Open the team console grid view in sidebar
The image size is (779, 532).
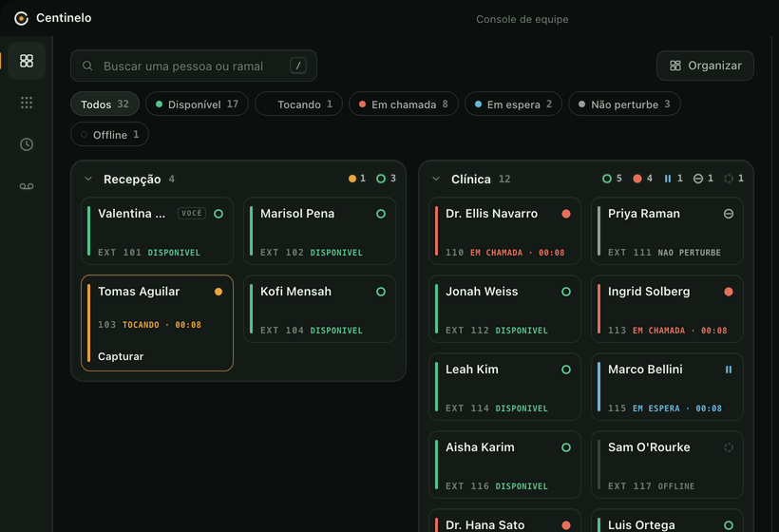(27, 61)
